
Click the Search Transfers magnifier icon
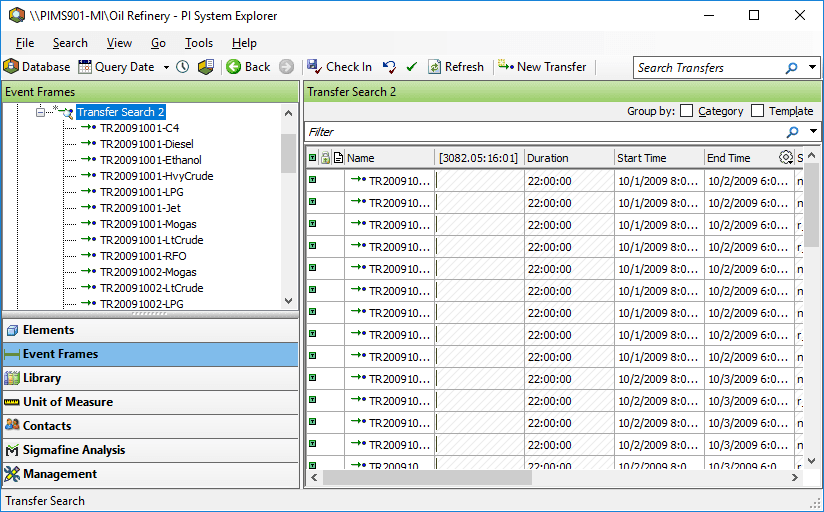point(791,68)
